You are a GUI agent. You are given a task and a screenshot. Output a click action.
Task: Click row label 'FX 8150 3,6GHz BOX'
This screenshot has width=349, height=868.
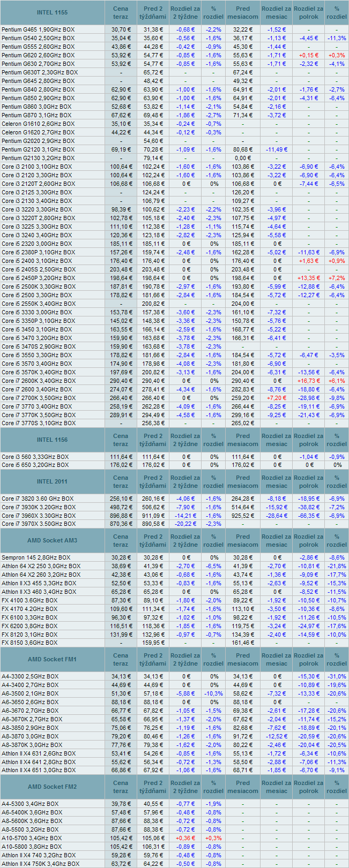pyautogui.click(x=29, y=643)
